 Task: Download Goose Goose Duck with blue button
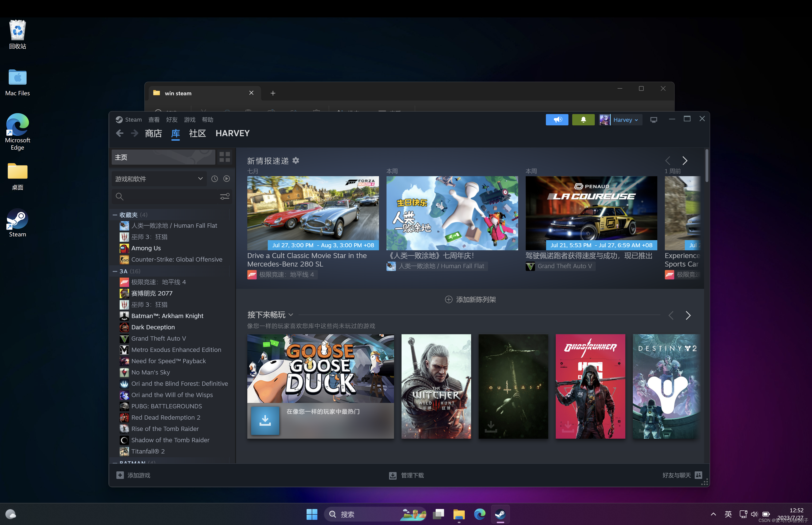click(x=265, y=420)
